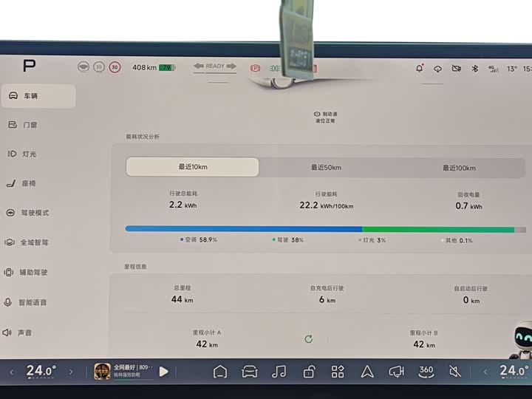
Task: Increase left temperature with right chevron
Action: tap(71, 372)
